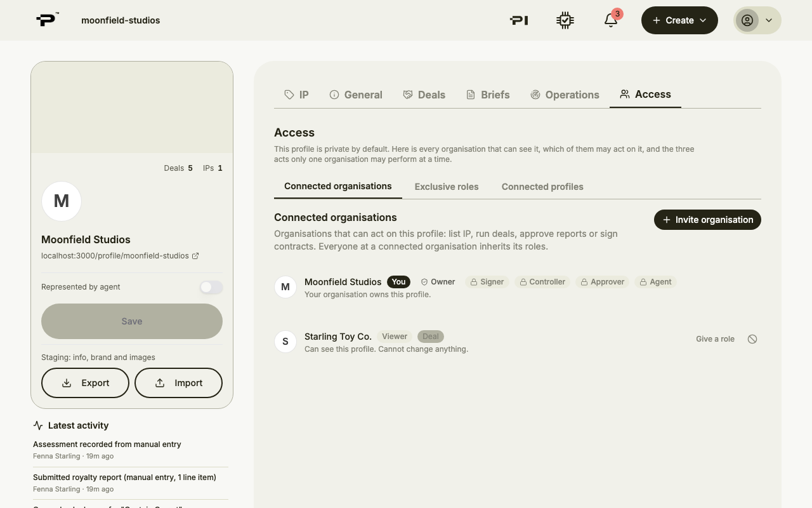Switch to the IP tab
Image resolution: width=812 pixels, height=508 pixels.
(x=296, y=95)
